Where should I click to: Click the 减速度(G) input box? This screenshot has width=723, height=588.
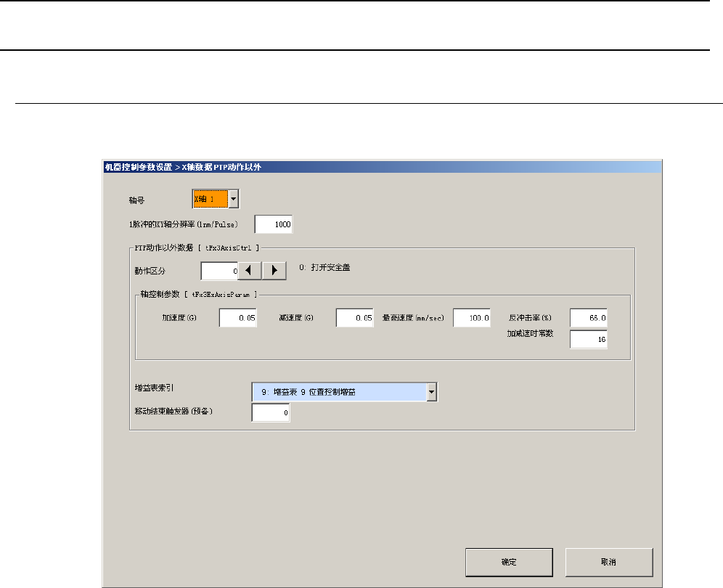(355, 318)
